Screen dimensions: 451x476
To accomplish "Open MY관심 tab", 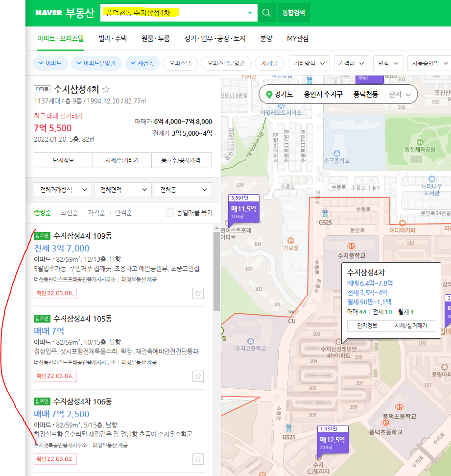I will pos(298,39).
